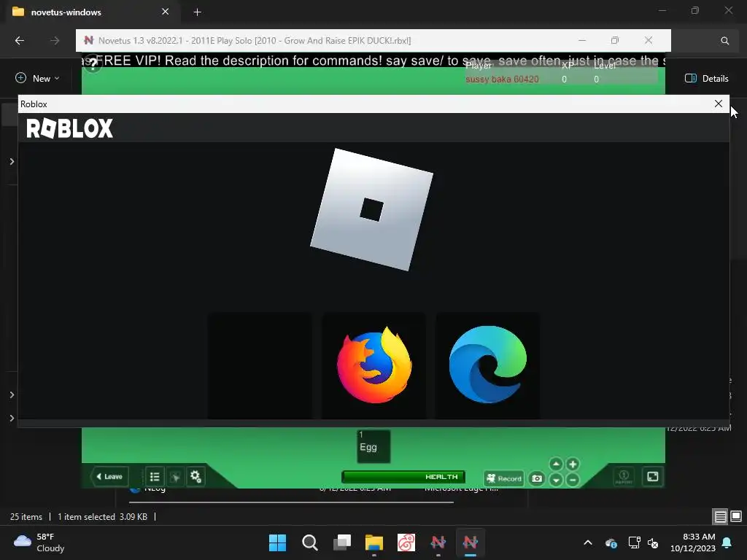
Task: Zoom in with the plus button
Action: [x=573, y=464]
